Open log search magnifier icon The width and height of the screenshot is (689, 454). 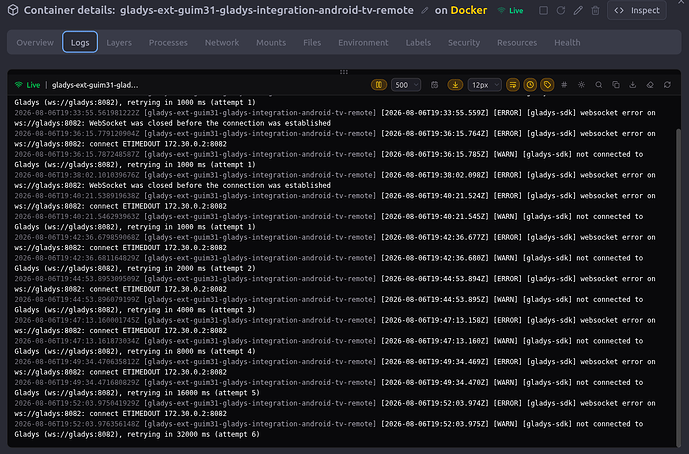598,85
